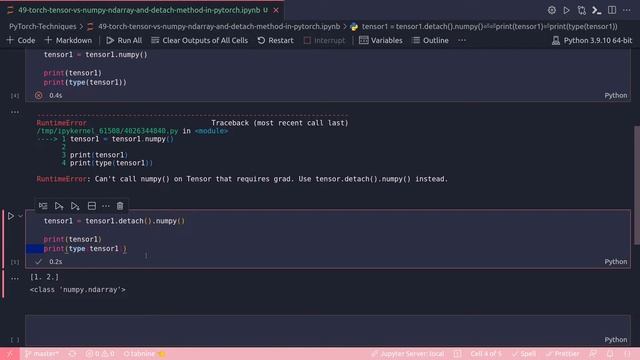Open errors and warnings count in status bar
The height and width of the screenshot is (360, 640).
[x=100, y=354]
